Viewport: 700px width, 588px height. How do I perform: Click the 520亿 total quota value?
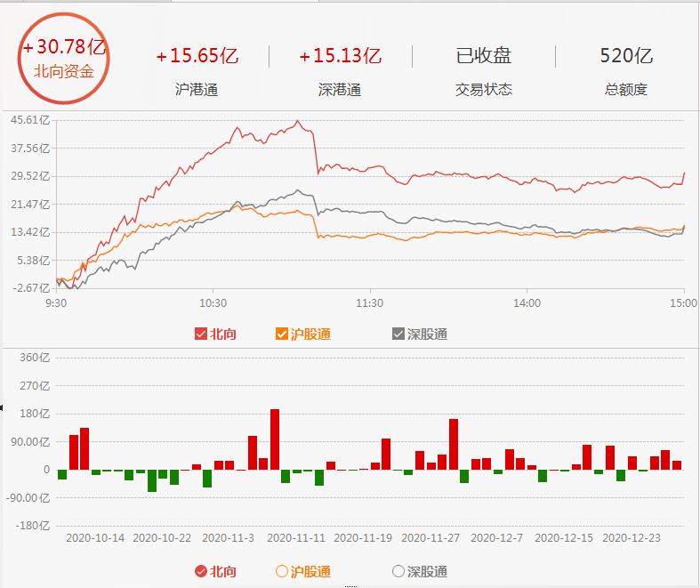point(626,56)
